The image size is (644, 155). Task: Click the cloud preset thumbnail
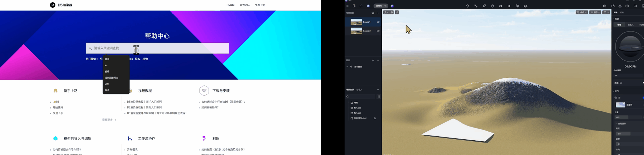(x=620, y=105)
